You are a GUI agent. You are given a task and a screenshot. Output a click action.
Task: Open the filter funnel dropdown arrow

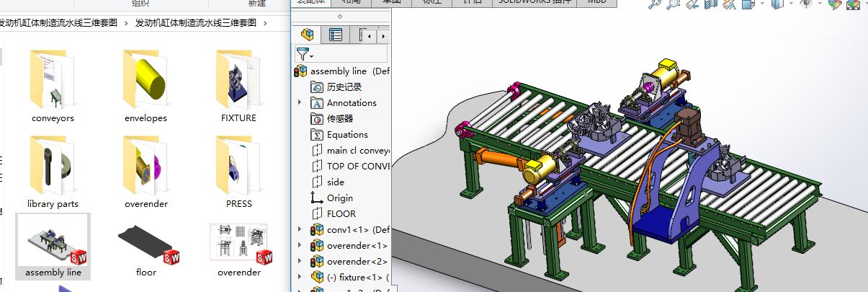click(x=311, y=56)
